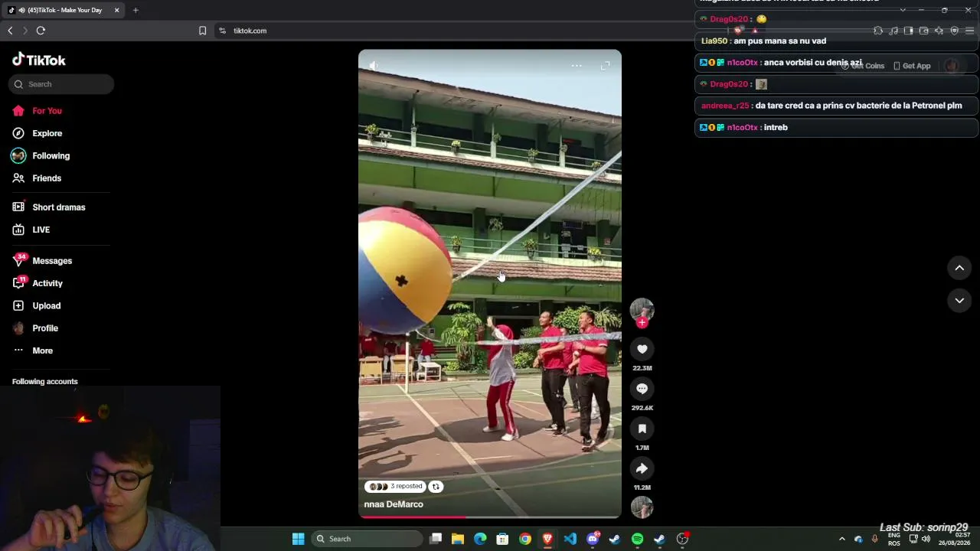Viewport: 980px width, 551px height.
Task: Open the video's three-dot more options
Action: tap(577, 66)
